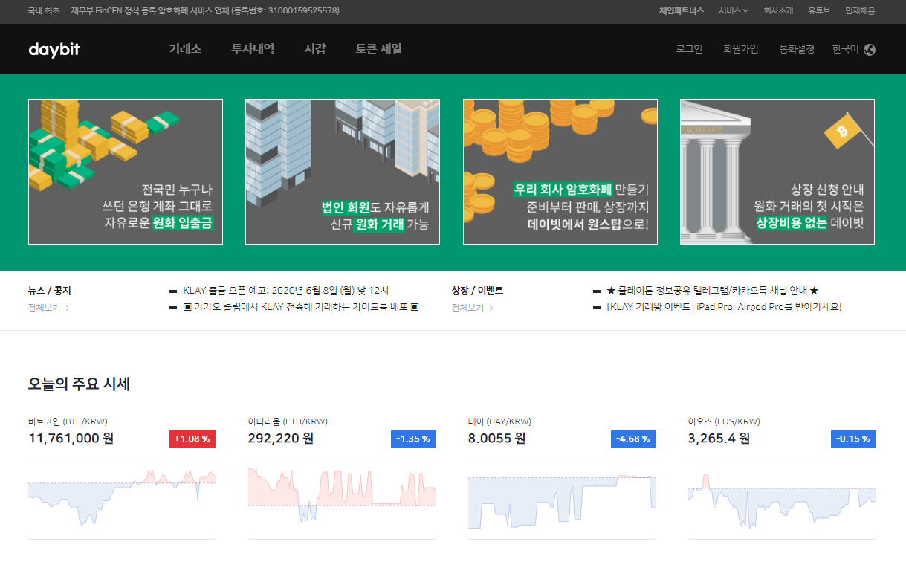Screen dimensions: 906x588
Task: Open the 투자내역 menu
Action: click(253, 49)
